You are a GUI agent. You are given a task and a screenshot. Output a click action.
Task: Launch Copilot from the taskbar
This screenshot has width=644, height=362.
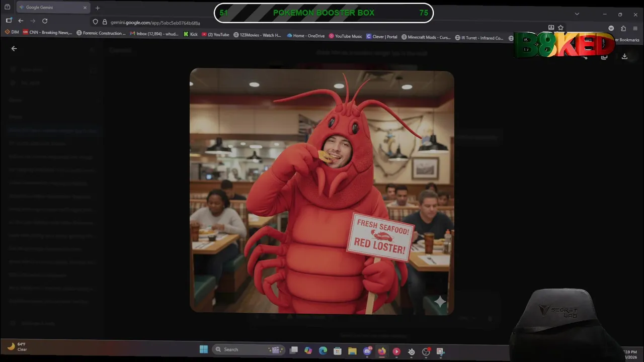tap(308, 350)
